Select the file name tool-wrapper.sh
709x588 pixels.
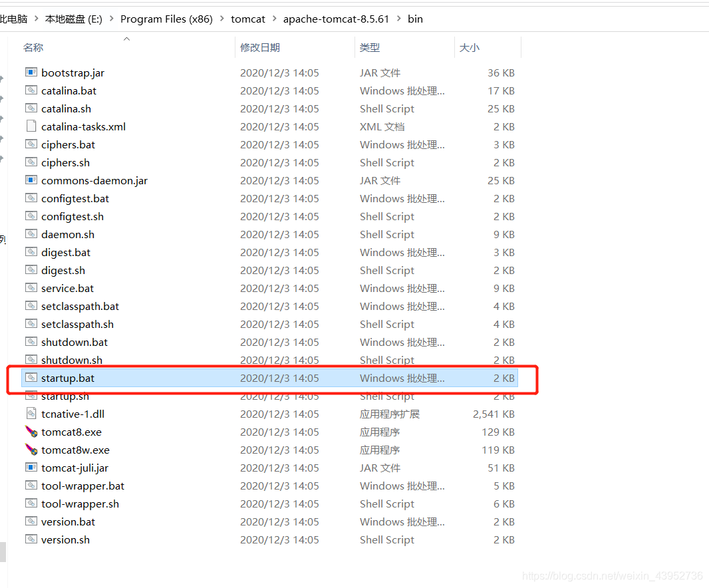pos(80,504)
